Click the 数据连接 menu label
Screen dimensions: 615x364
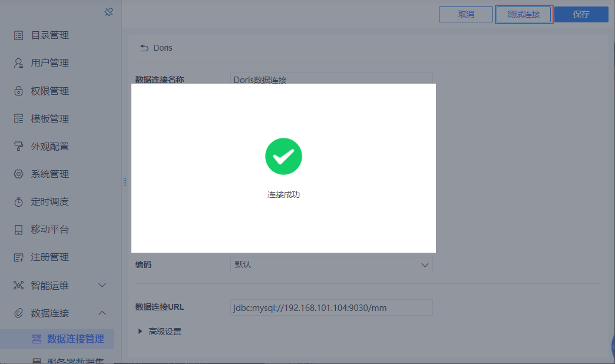coord(50,313)
